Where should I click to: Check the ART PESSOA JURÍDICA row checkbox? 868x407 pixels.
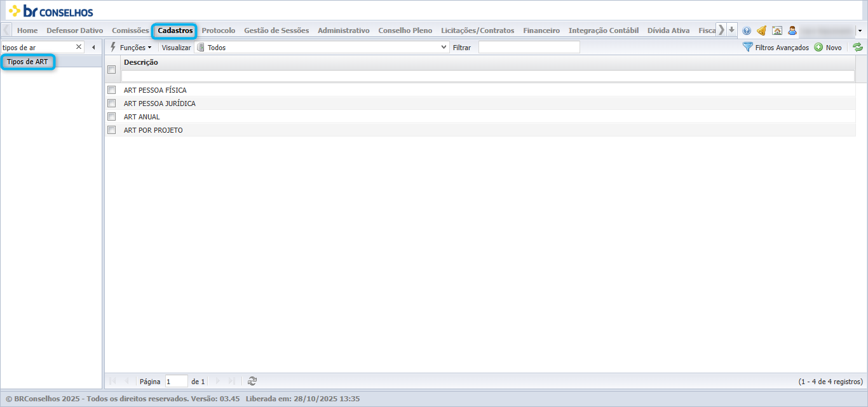coord(112,103)
